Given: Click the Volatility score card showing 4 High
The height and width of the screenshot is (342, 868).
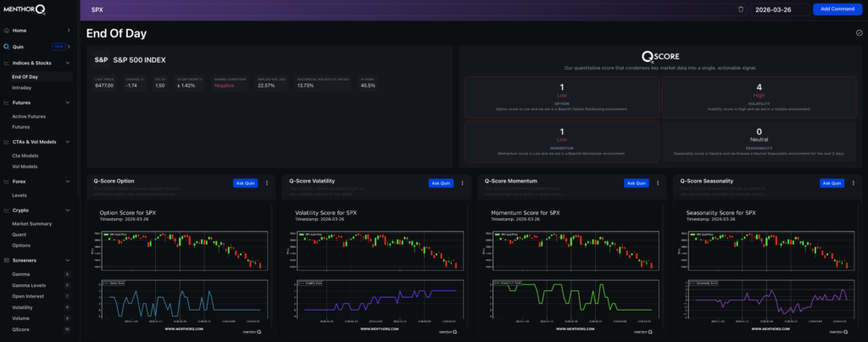Looking at the screenshot, I should pos(759,97).
